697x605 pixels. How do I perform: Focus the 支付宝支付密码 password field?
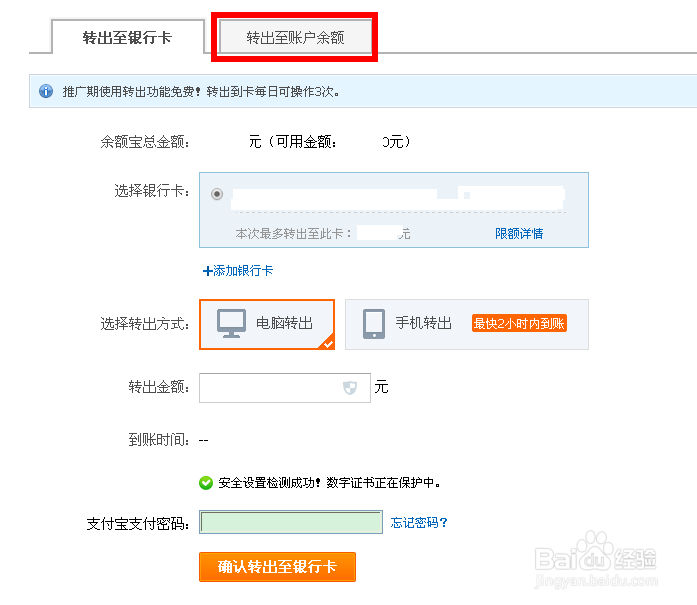291,522
